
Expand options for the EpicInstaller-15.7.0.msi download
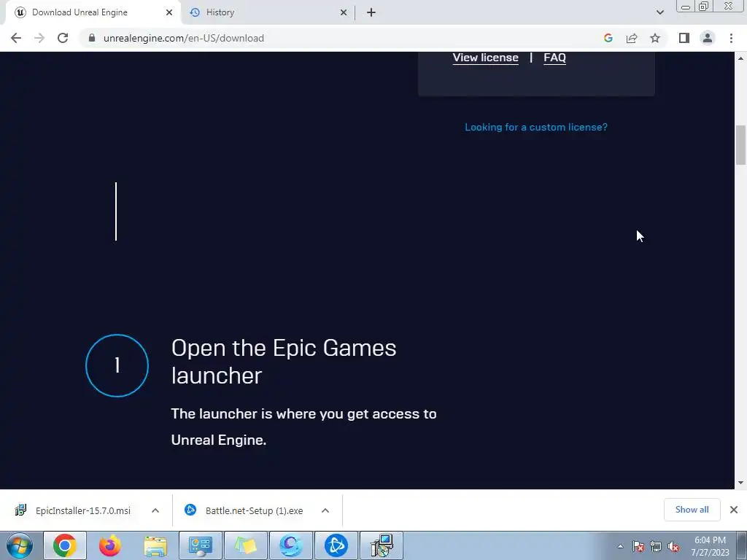point(155,510)
